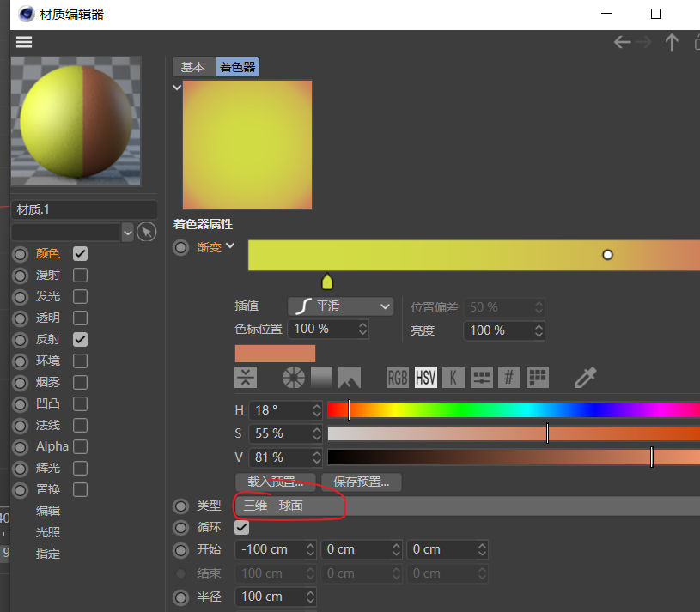Disable the 反射 channel checkbox
Viewport: 700px width, 612px height.
[x=80, y=340]
